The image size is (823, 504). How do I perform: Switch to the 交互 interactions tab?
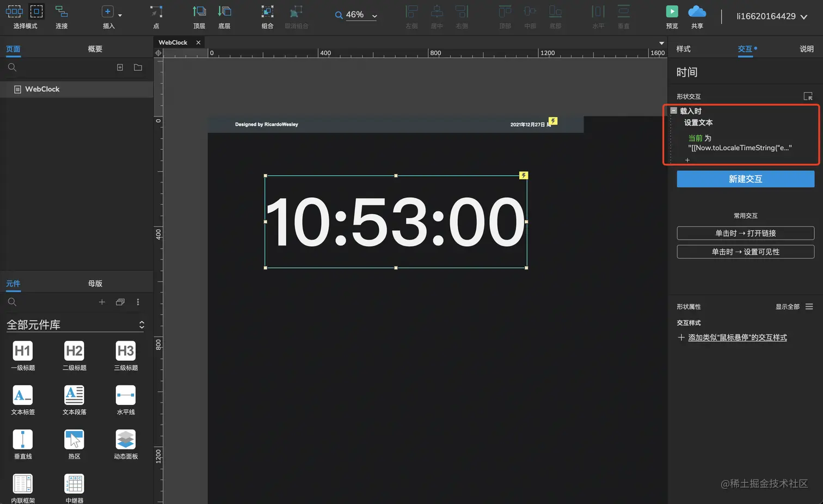coord(745,49)
